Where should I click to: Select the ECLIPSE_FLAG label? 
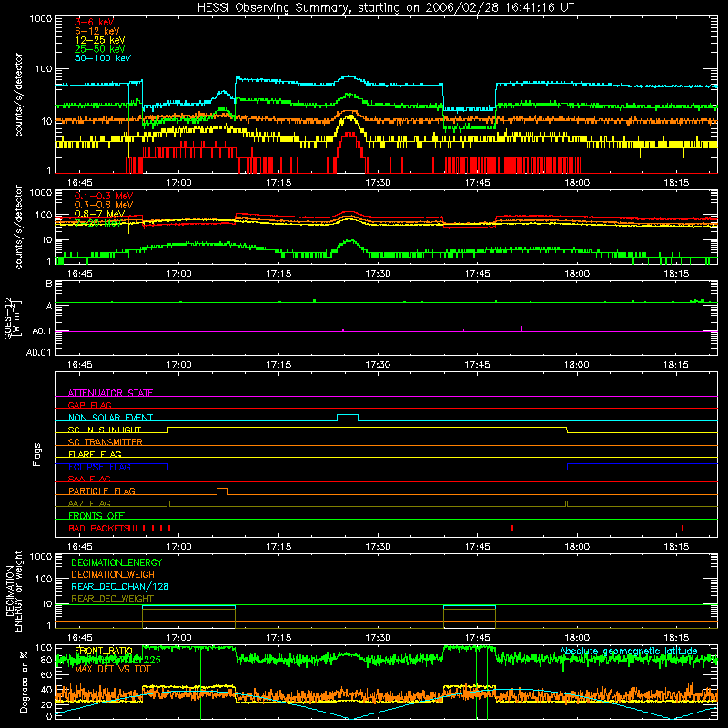(x=99, y=467)
